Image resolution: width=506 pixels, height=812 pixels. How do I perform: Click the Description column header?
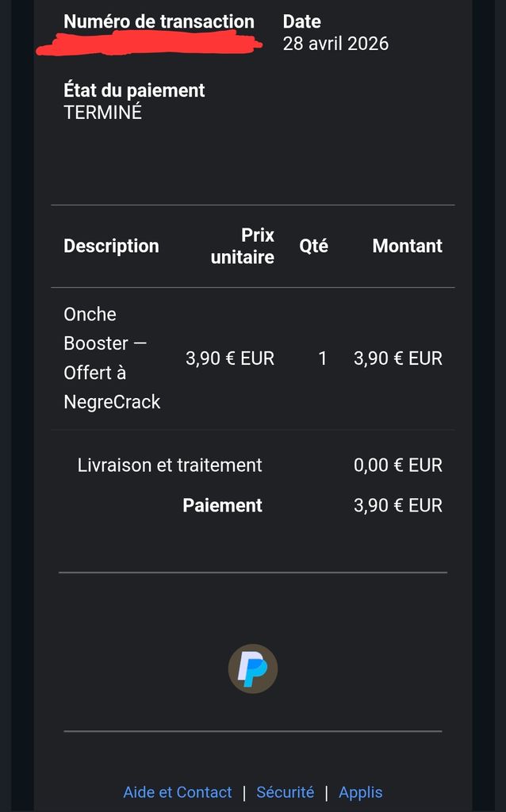[111, 246]
